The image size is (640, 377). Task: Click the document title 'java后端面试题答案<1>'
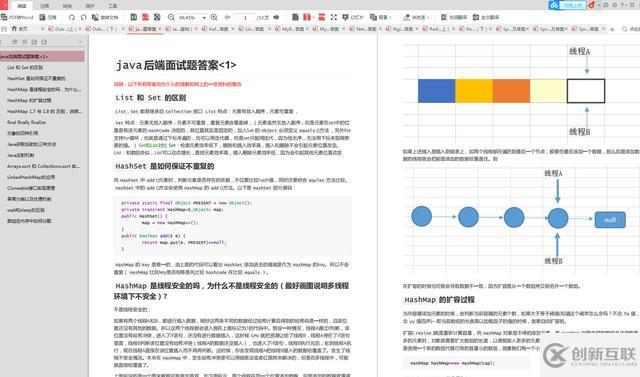[176, 65]
